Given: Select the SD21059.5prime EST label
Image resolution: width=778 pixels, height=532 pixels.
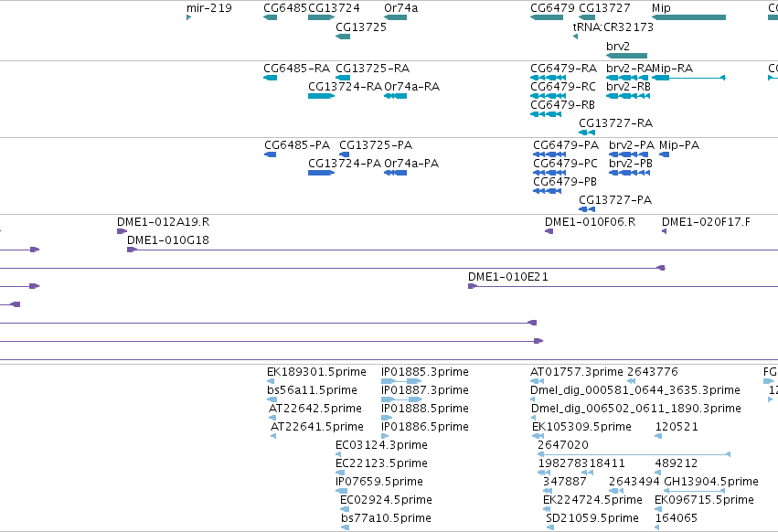Looking at the screenshot, I should 592,518.
